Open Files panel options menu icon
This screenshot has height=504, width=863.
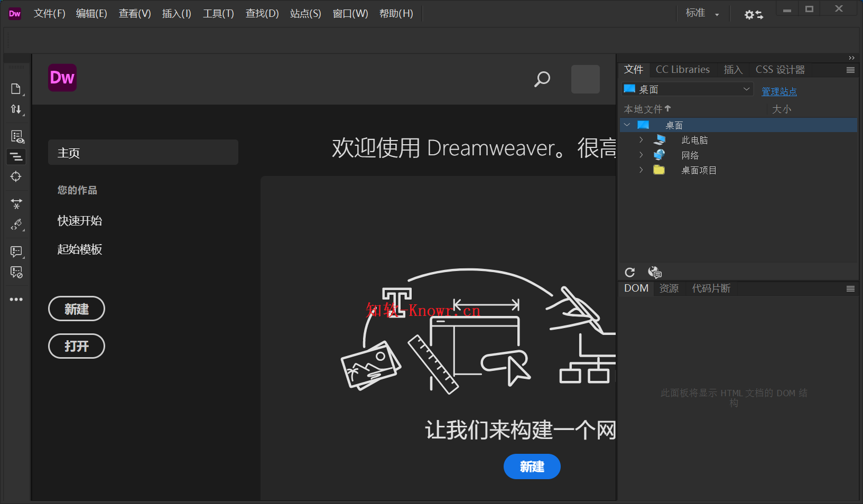point(850,70)
